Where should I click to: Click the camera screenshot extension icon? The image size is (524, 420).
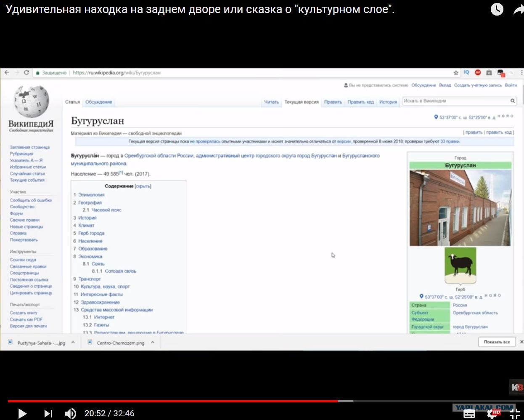click(489, 73)
